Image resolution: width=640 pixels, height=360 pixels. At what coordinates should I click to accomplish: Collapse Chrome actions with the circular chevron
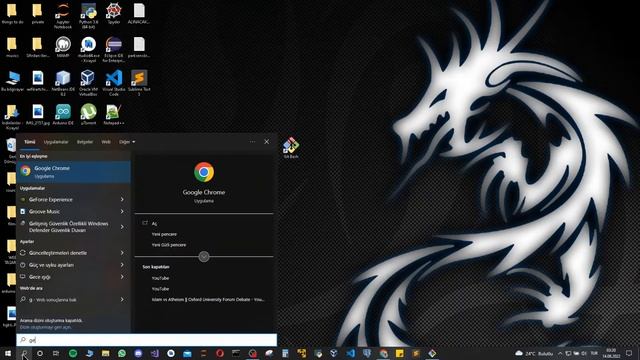pyautogui.click(x=204, y=257)
